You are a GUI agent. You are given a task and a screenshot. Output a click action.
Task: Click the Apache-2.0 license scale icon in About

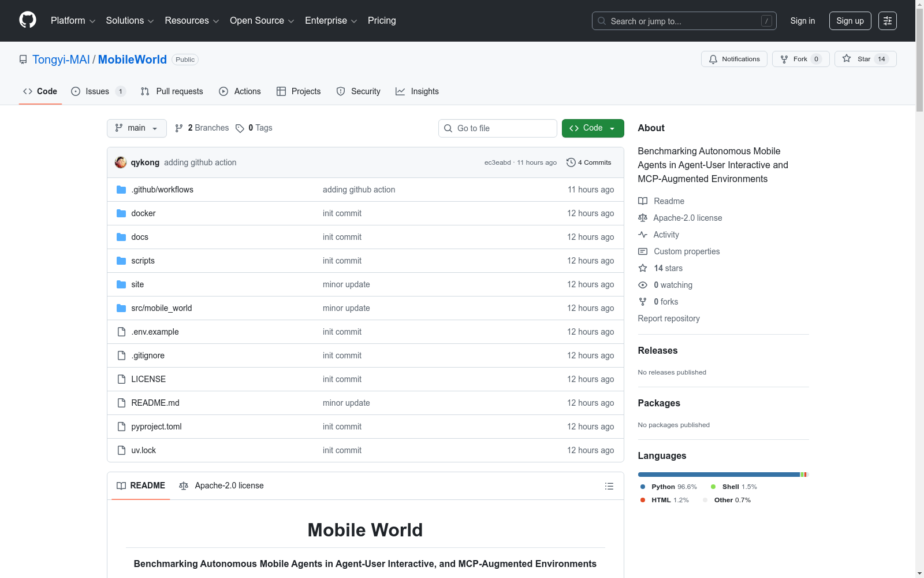click(643, 218)
